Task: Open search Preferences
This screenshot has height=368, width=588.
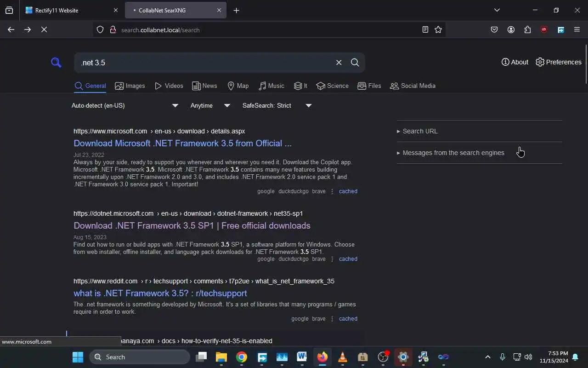Action: point(559,62)
